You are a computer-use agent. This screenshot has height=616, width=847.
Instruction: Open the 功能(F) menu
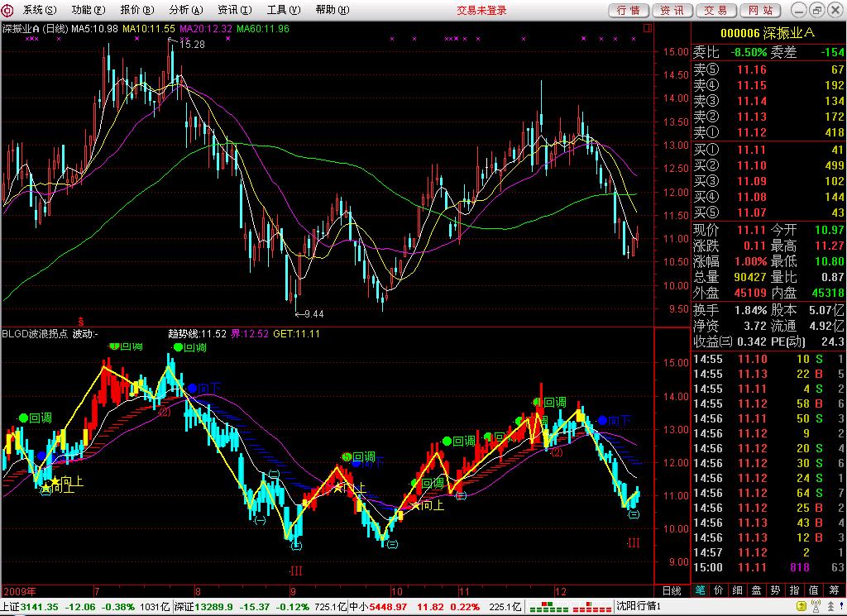pos(88,10)
